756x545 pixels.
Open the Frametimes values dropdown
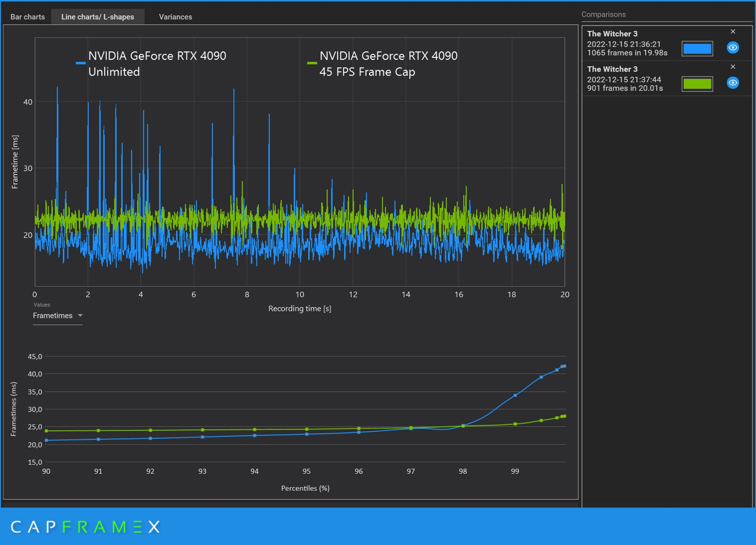[x=57, y=316]
